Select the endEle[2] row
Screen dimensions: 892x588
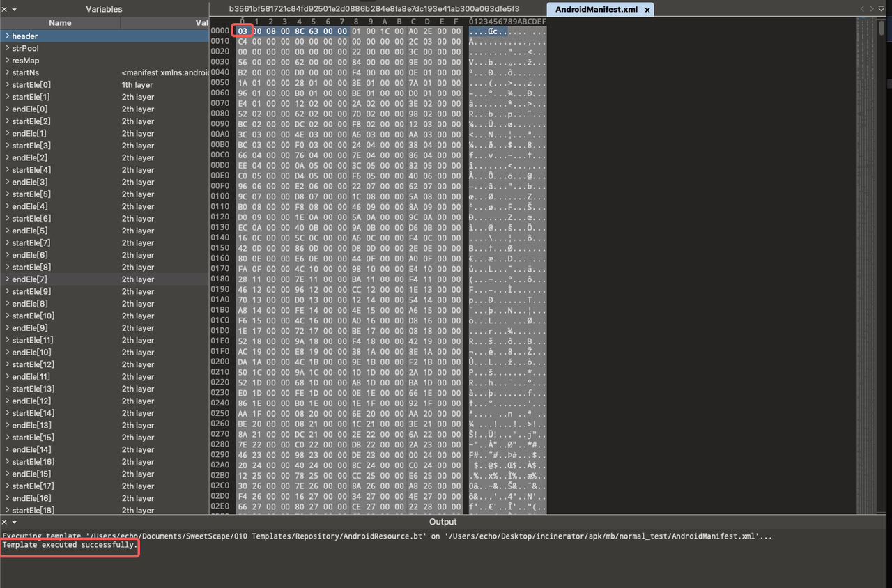tap(105, 158)
